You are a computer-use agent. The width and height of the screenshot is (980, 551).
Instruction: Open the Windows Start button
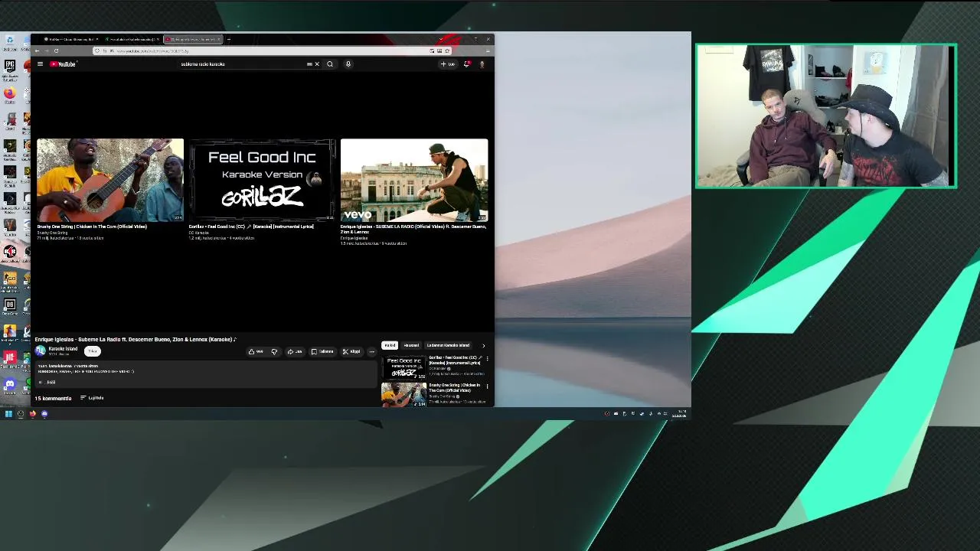8,414
